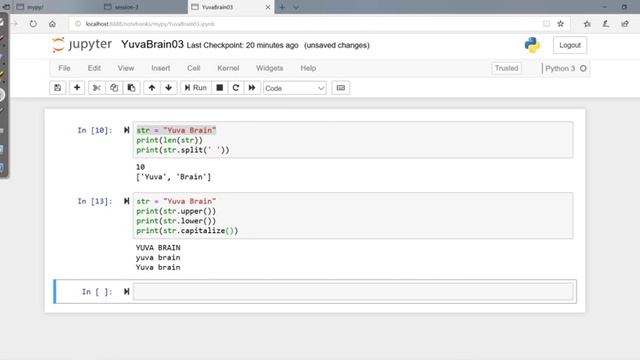The height and width of the screenshot is (360, 640).
Task: Open the Widgets menu
Action: pyautogui.click(x=269, y=68)
